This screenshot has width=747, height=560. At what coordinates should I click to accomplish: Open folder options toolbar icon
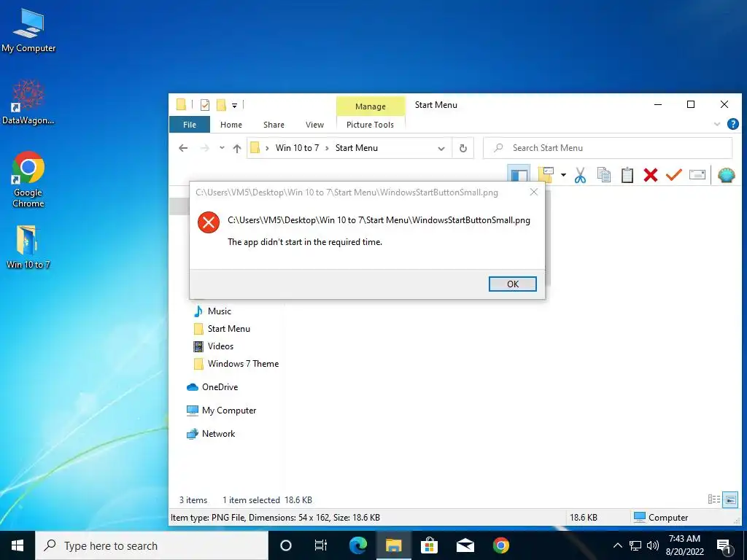coord(546,175)
